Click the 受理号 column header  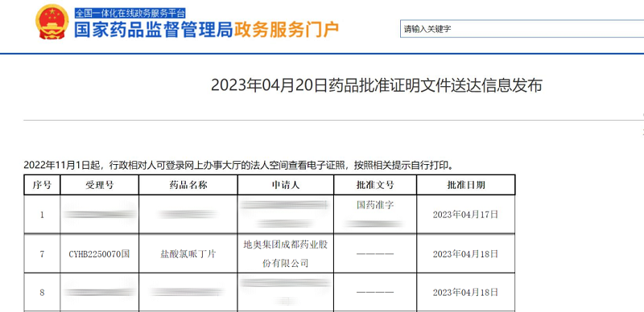(x=99, y=185)
